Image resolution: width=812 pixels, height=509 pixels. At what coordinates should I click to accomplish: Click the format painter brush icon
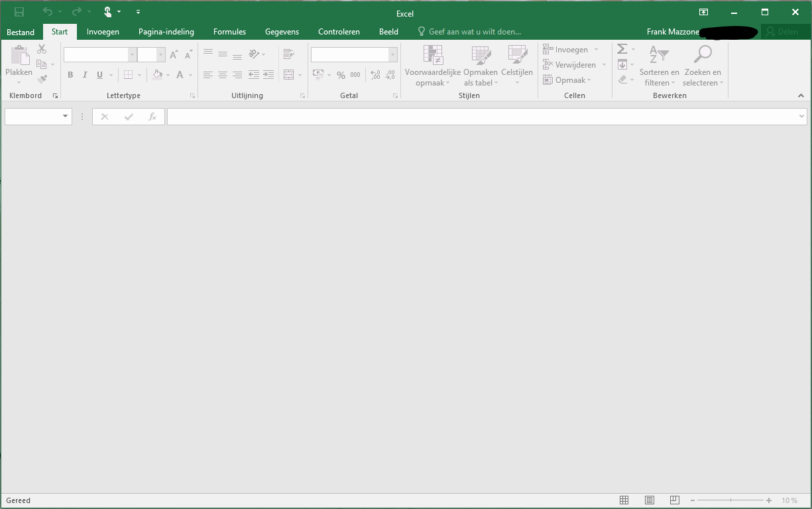(x=42, y=80)
